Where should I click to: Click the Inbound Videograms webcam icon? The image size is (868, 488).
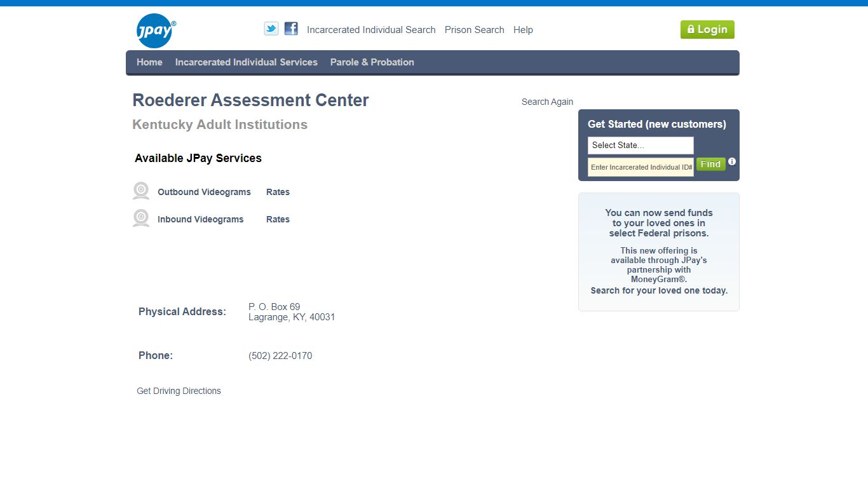coord(141,219)
